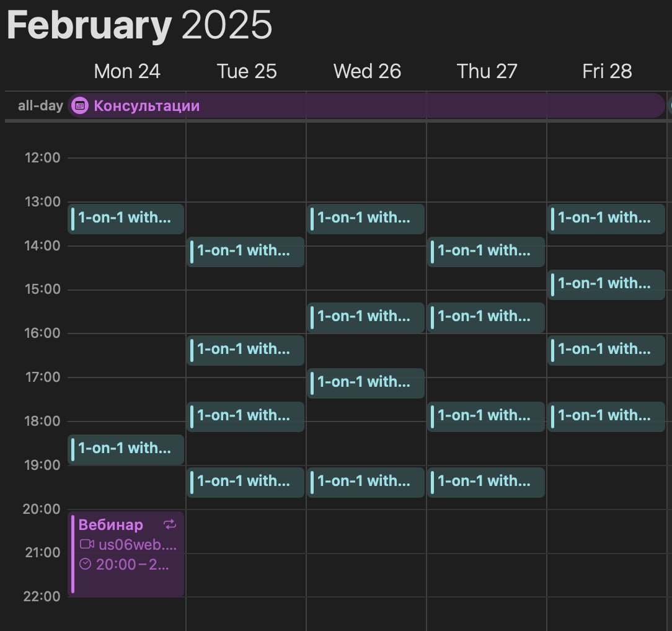
Task: Open Friday's 14:30 1-on-1 event
Action: click(606, 285)
